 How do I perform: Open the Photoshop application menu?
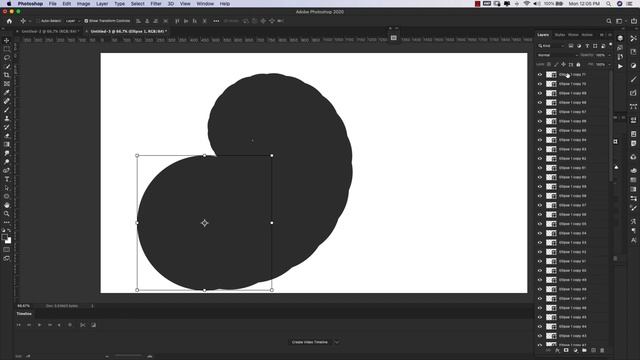click(30, 4)
